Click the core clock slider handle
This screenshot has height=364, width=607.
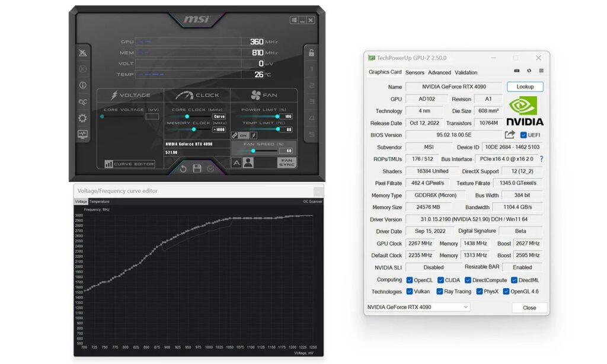tap(187, 116)
